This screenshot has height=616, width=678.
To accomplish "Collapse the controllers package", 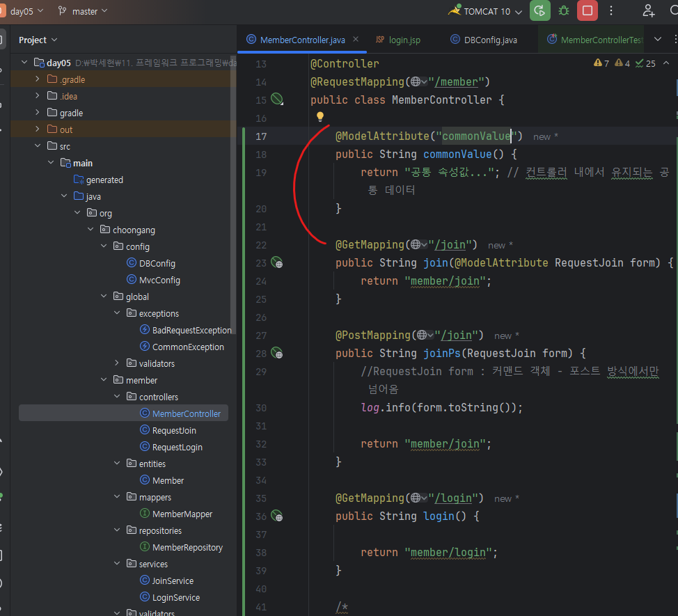I will 117,397.
